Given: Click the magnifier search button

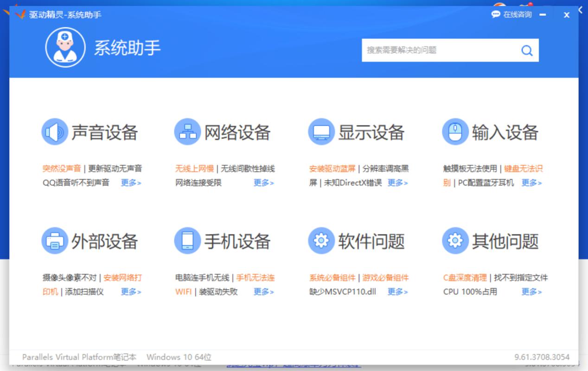Looking at the screenshot, I should coord(527,50).
